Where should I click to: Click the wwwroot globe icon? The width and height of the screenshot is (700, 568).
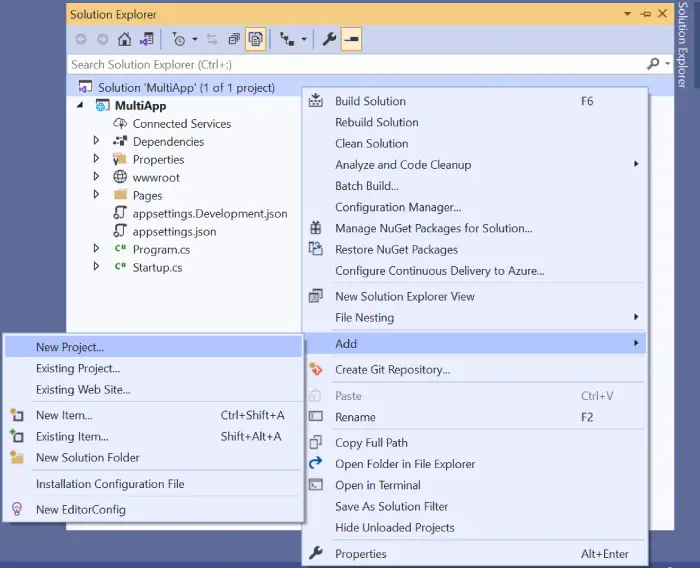[x=120, y=177]
